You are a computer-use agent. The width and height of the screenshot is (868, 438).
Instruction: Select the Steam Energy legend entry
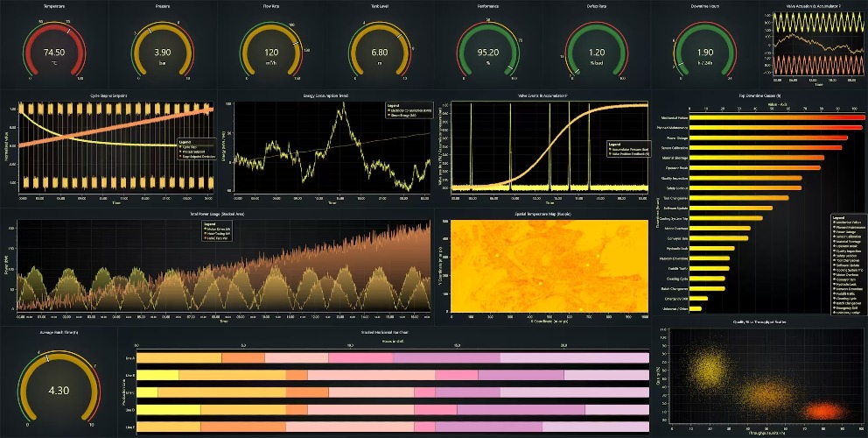click(403, 115)
